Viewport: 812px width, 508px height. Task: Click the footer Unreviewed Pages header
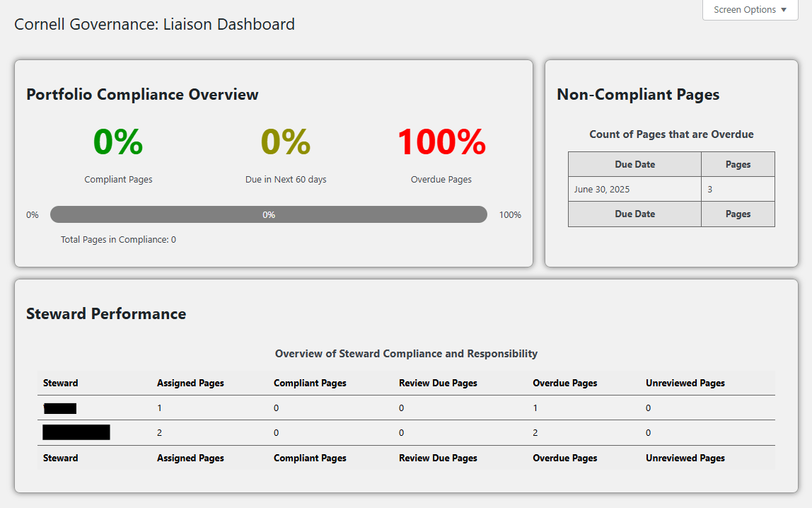685,458
